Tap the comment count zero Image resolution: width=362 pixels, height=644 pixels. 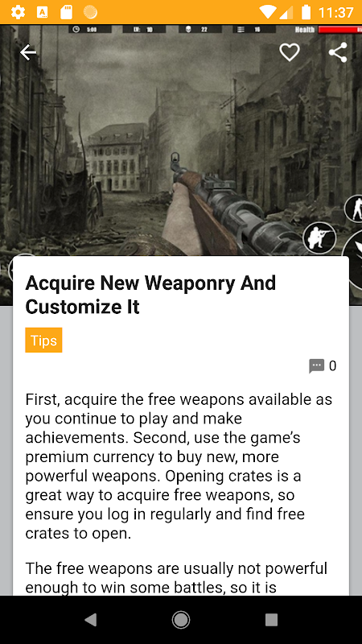coord(332,365)
